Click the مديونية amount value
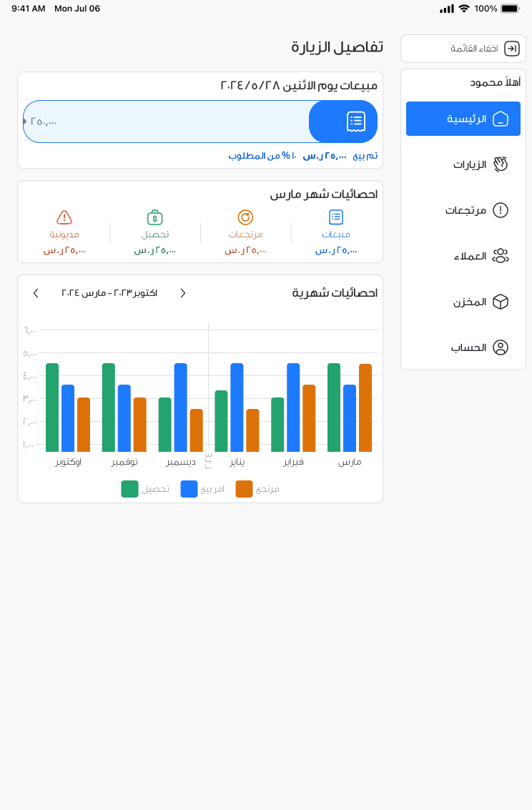 tap(64, 250)
